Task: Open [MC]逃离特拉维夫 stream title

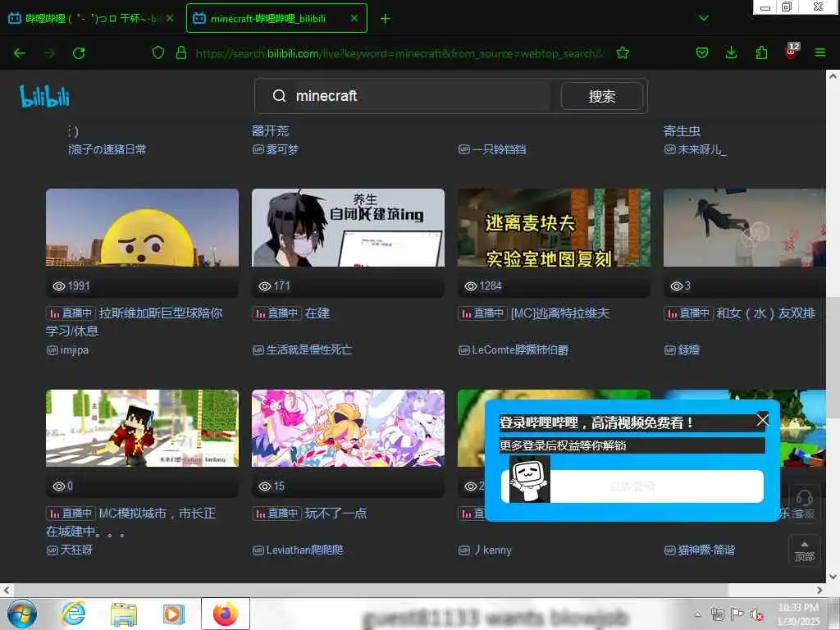Action: tap(559, 313)
